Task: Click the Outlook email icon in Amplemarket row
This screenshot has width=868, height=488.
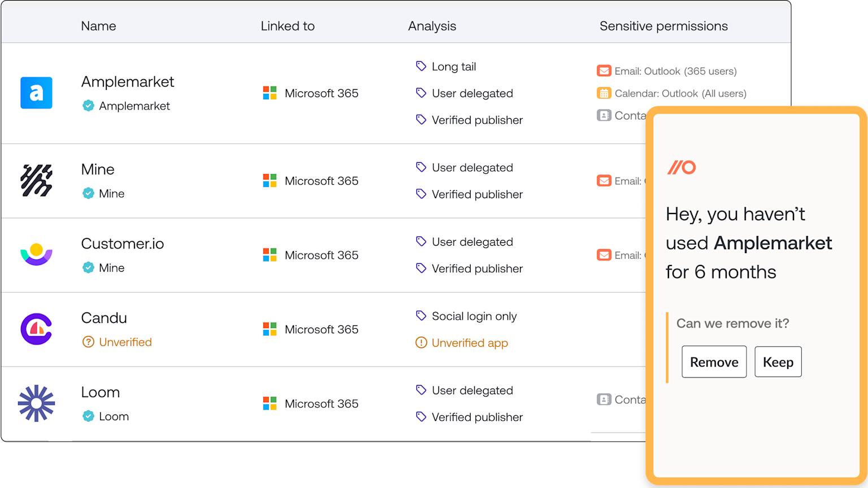Action: pyautogui.click(x=604, y=71)
